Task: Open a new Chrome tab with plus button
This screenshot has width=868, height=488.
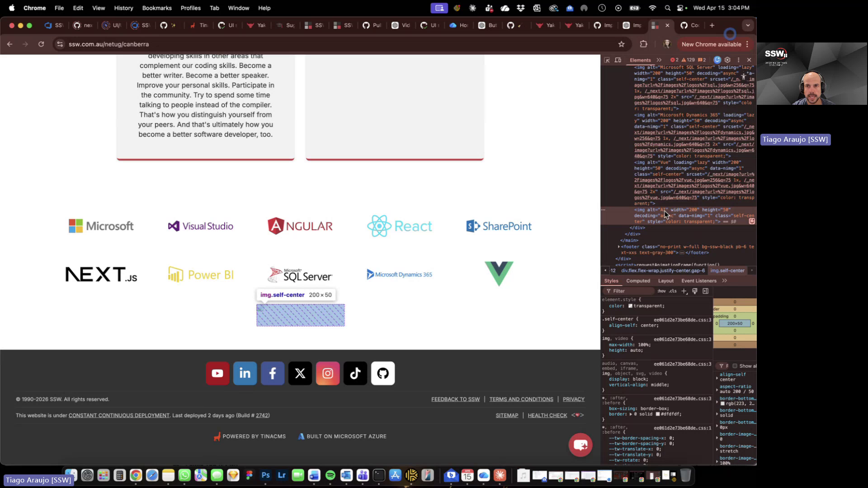Action: pos(712,25)
